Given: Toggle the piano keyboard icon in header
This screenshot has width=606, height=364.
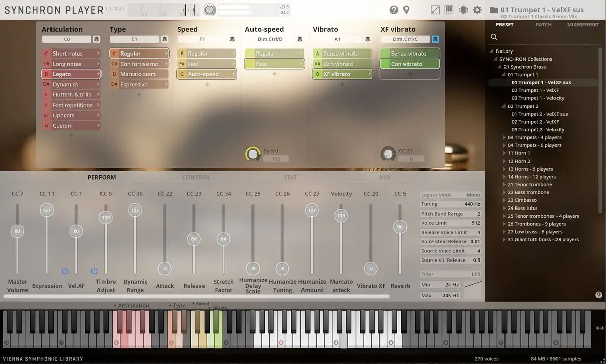Looking at the screenshot, I should (449, 10).
